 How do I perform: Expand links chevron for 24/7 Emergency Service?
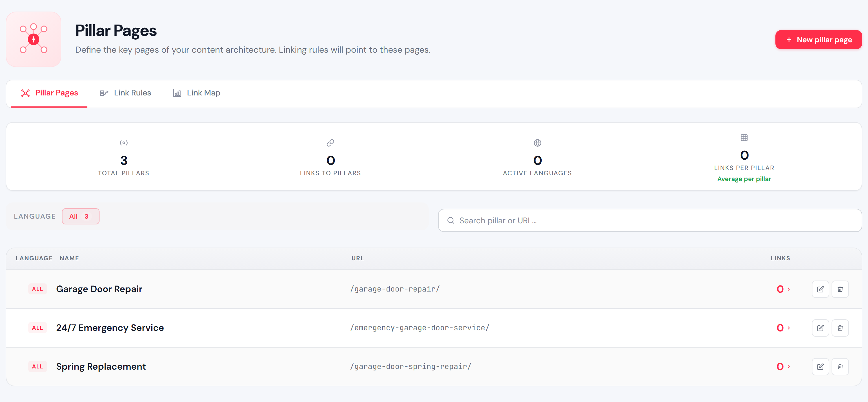point(789,328)
